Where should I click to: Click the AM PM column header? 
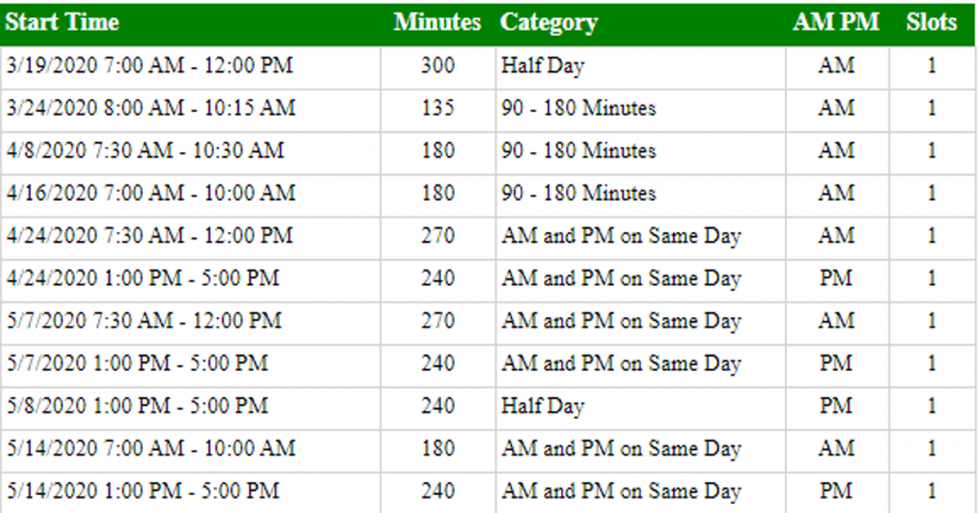[x=836, y=22]
